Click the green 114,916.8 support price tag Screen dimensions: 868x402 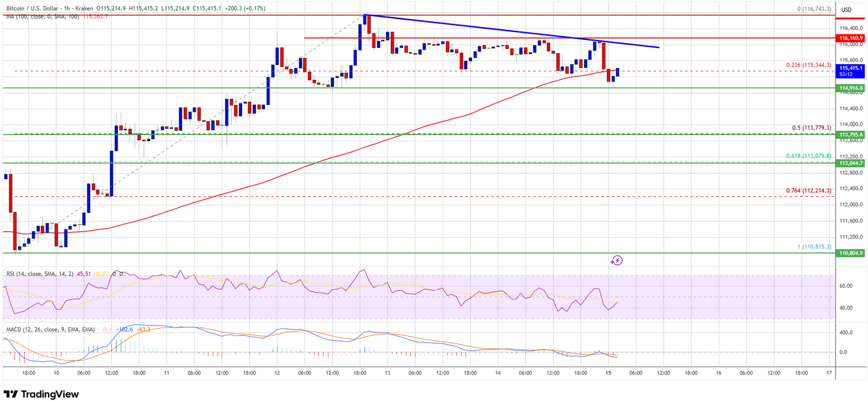[851, 88]
